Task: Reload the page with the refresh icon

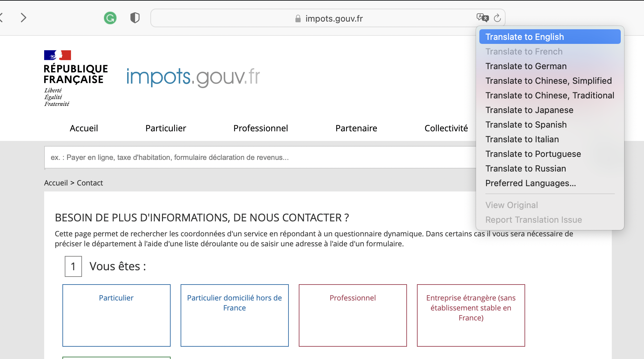Action: click(x=497, y=18)
